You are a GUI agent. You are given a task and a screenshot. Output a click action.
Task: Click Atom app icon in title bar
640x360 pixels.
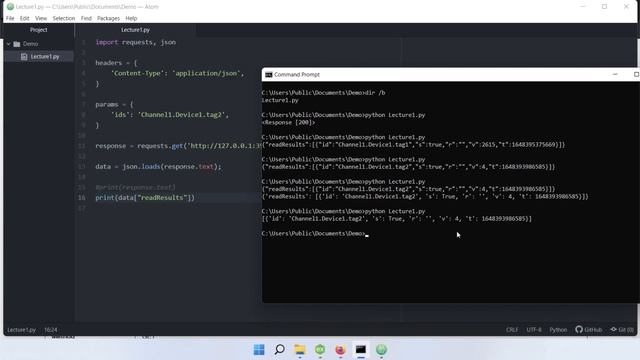pyautogui.click(x=10, y=7)
